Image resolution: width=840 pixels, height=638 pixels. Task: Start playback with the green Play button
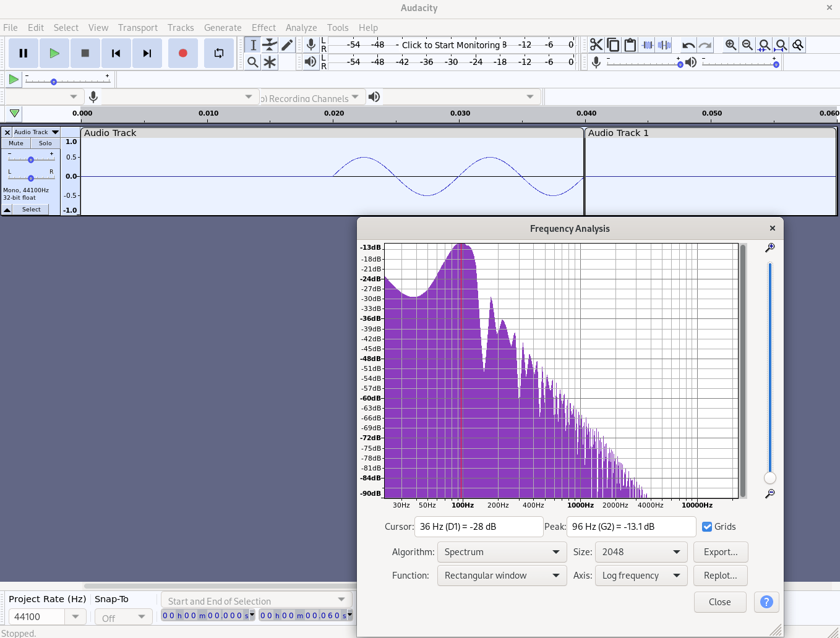(54, 53)
